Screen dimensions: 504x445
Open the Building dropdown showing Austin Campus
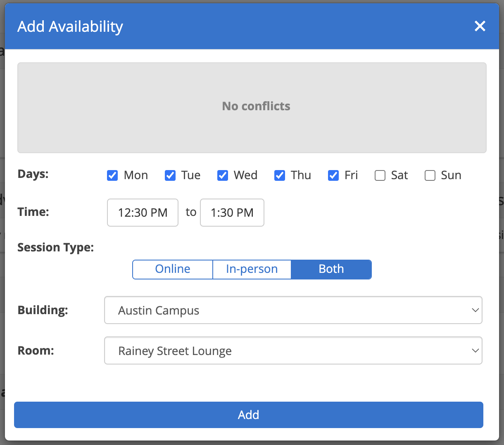click(293, 310)
